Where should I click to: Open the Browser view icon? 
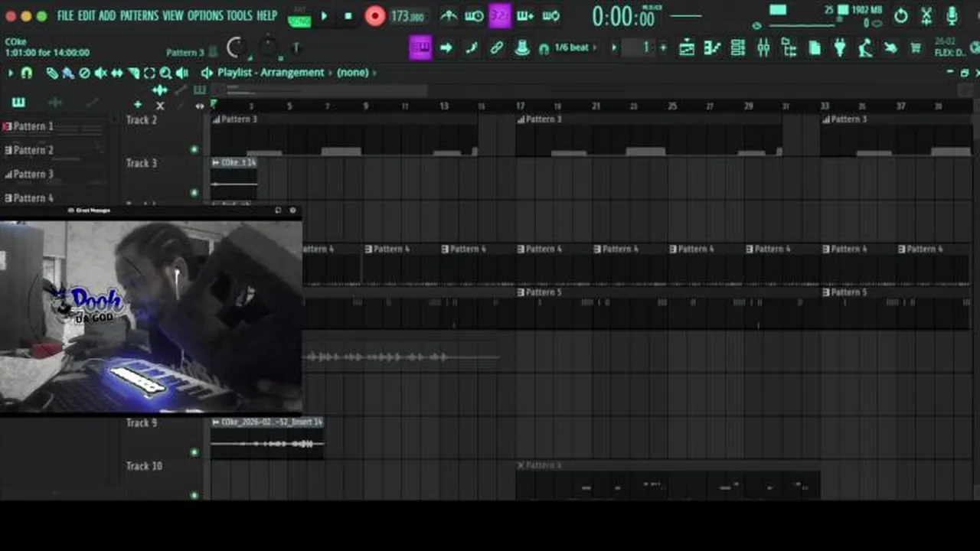pyautogui.click(x=789, y=48)
